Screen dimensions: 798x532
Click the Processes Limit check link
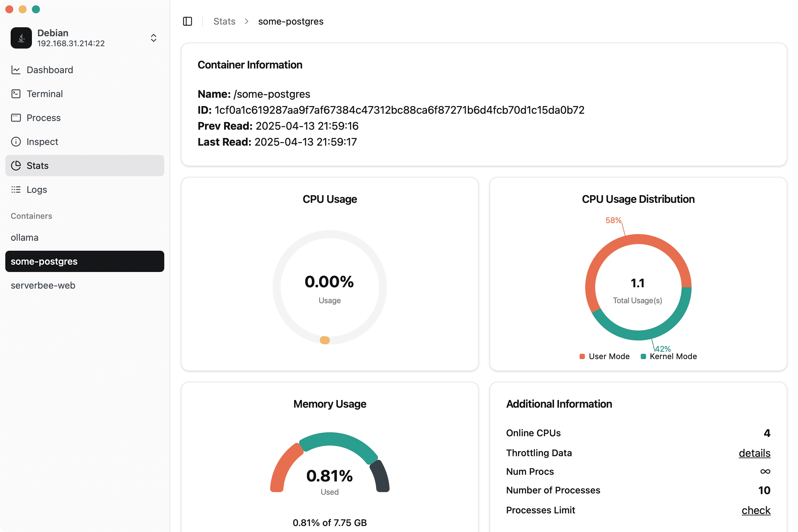(x=755, y=510)
